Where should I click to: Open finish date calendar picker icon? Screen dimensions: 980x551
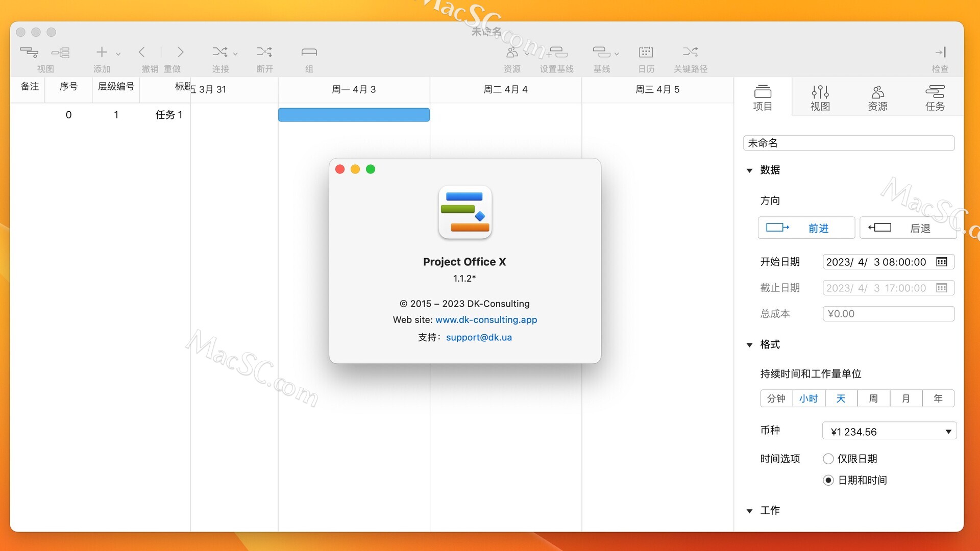click(x=942, y=288)
